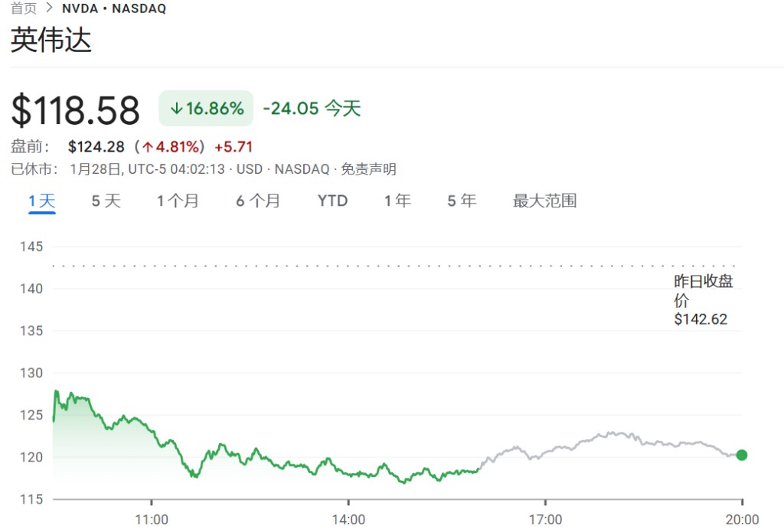Image resolution: width=784 pixels, height=532 pixels.
Task: Click the 昨日收盘价 $142.62 label
Action: tap(703, 300)
